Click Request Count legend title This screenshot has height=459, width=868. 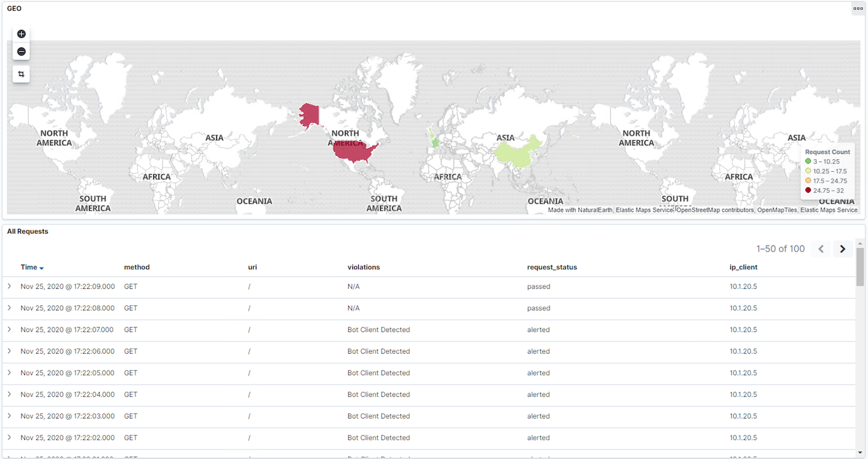[x=827, y=152]
